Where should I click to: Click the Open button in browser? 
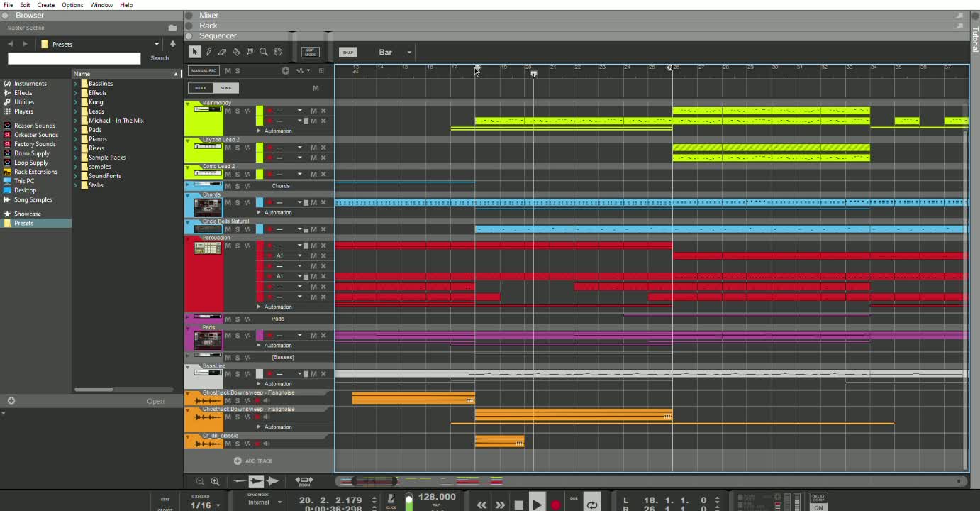pyautogui.click(x=155, y=401)
